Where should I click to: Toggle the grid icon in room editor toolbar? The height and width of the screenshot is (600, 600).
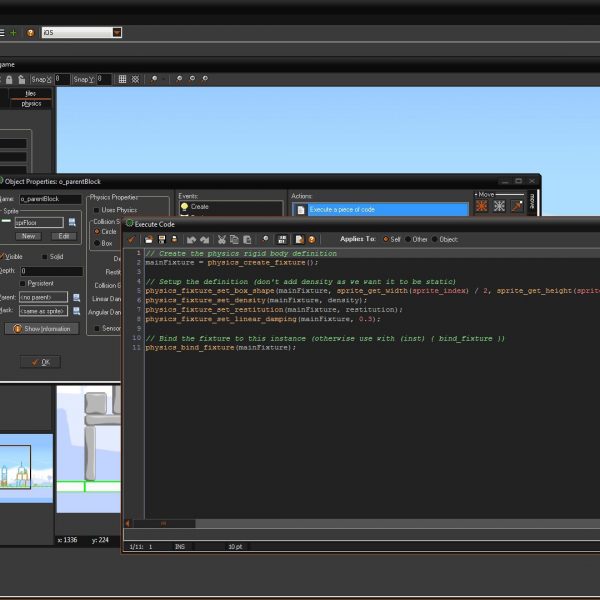click(x=122, y=79)
